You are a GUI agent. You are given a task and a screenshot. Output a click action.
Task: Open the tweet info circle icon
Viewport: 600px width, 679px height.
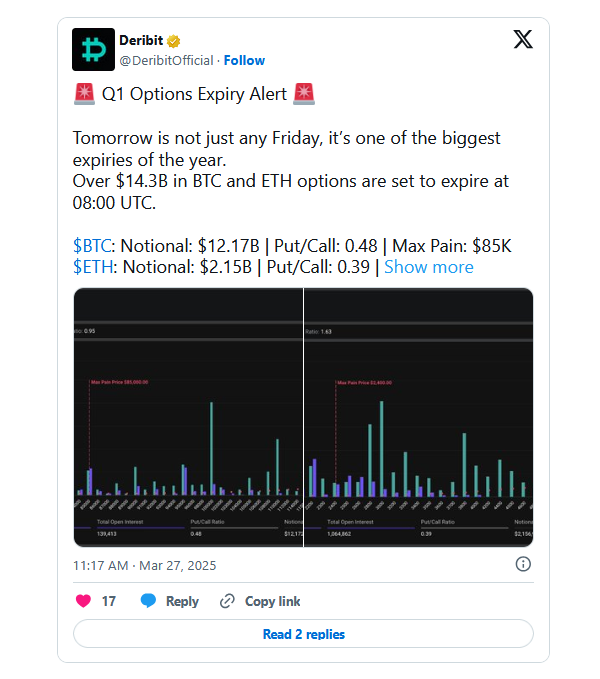pos(523,565)
